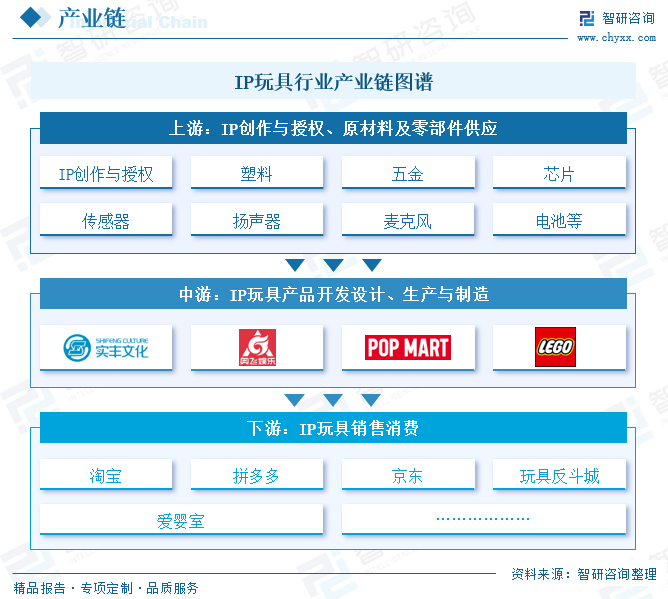Click the dotted ellipsis box in downstream

484,520
